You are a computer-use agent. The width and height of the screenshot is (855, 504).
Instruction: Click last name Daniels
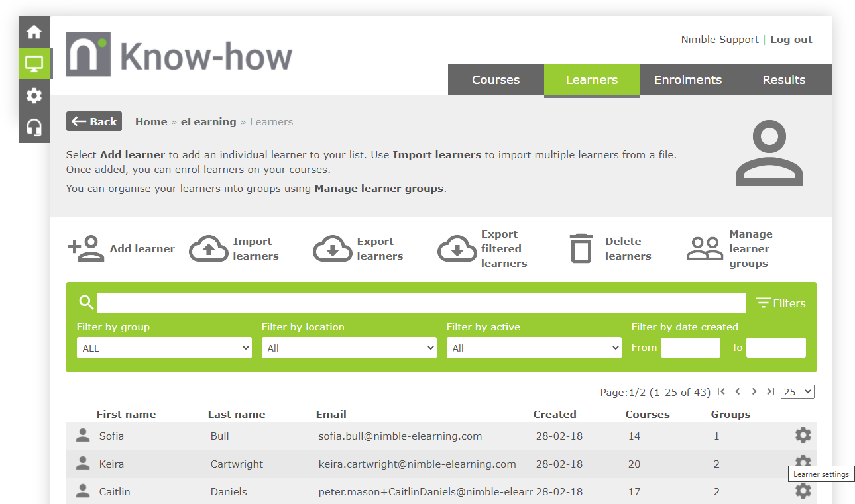[x=229, y=492]
